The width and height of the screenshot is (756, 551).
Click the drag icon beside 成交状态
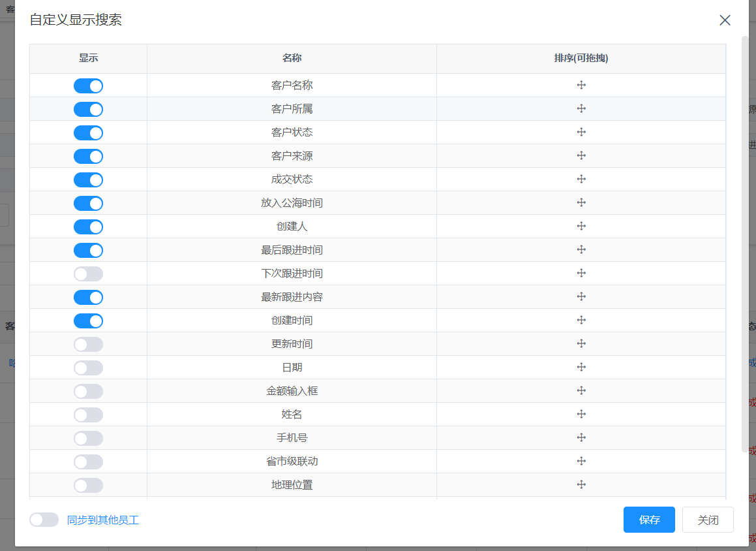click(x=581, y=180)
